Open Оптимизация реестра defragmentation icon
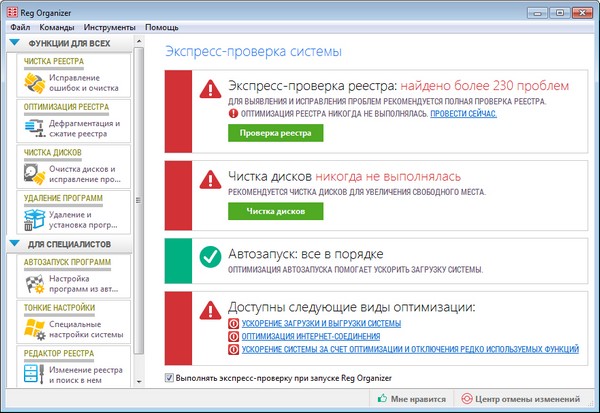The image size is (600, 413). click(x=31, y=129)
